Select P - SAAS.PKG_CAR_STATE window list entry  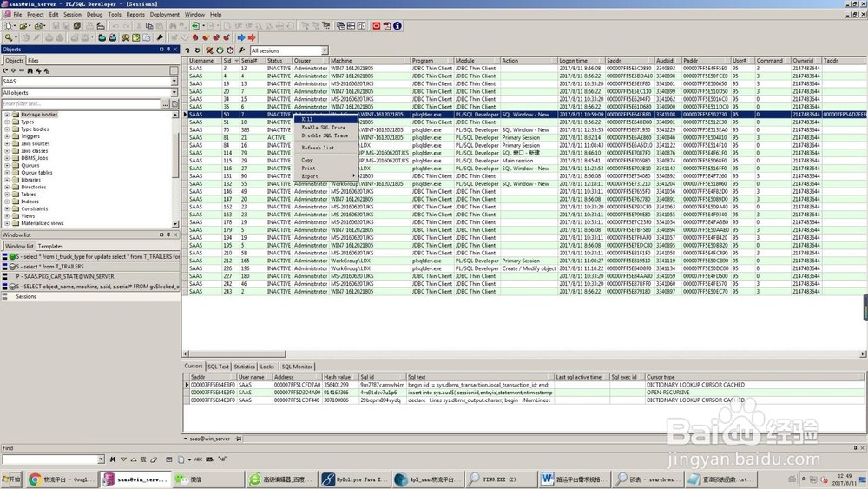tap(90, 276)
